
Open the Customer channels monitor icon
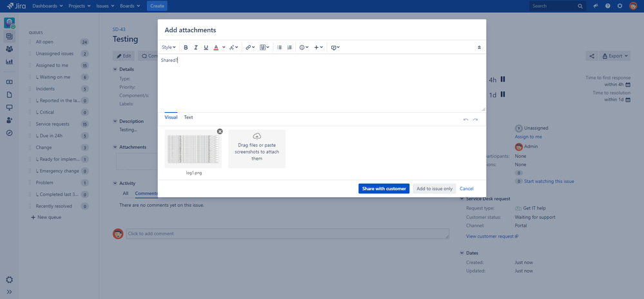pos(9,108)
